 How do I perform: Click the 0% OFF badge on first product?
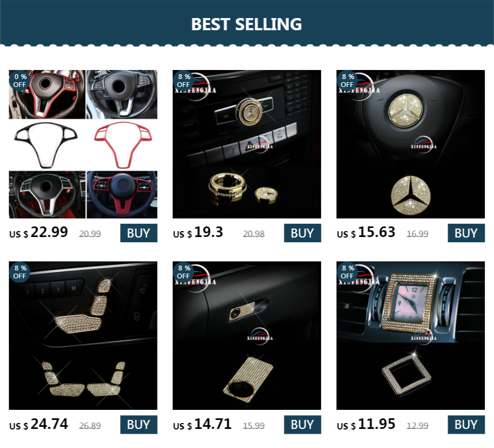point(20,81)
